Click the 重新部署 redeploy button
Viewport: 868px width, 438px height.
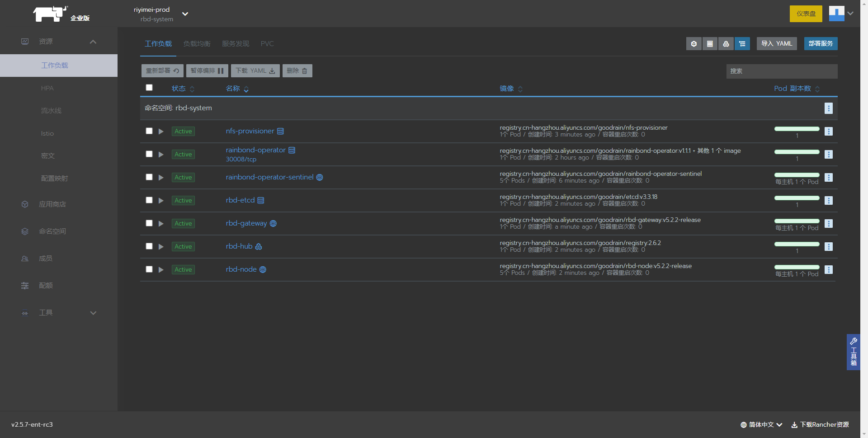tap(162, 71)
